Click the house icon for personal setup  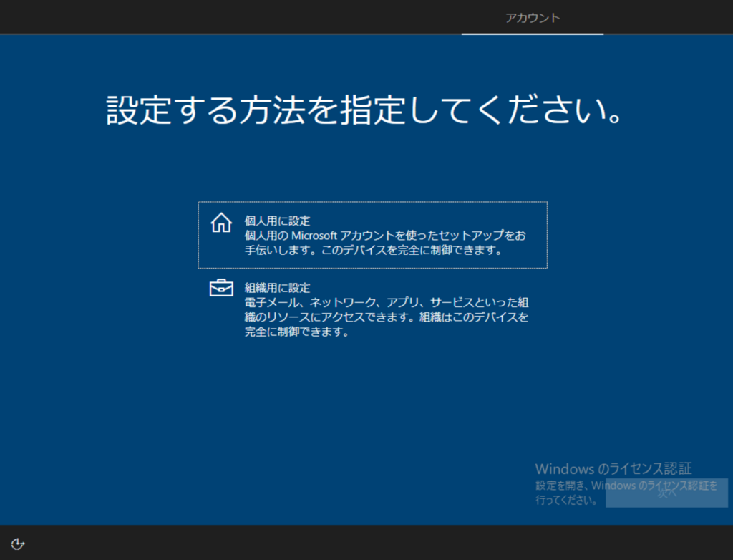221,223
